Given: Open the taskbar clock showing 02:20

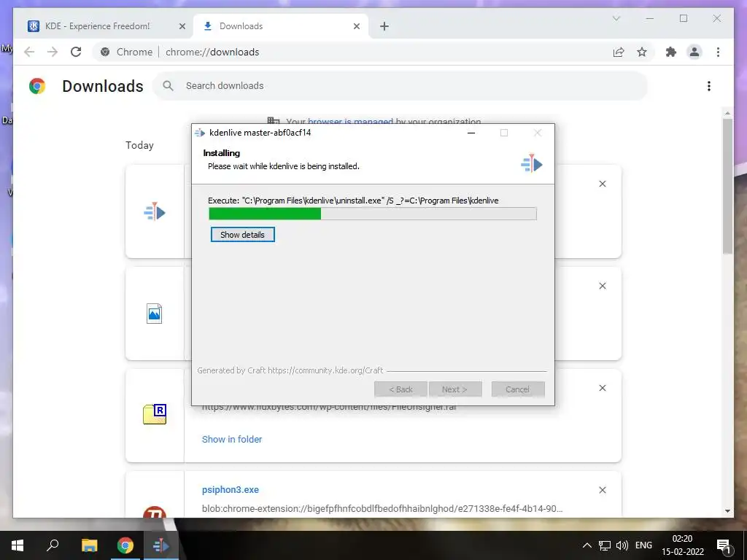Looking at the screenshot, I should click(682, 545).
